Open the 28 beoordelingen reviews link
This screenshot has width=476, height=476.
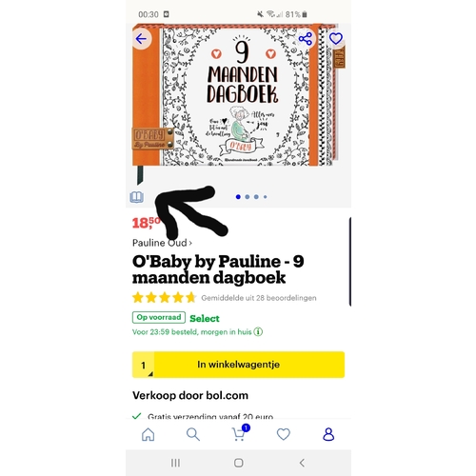click(259, 298)
